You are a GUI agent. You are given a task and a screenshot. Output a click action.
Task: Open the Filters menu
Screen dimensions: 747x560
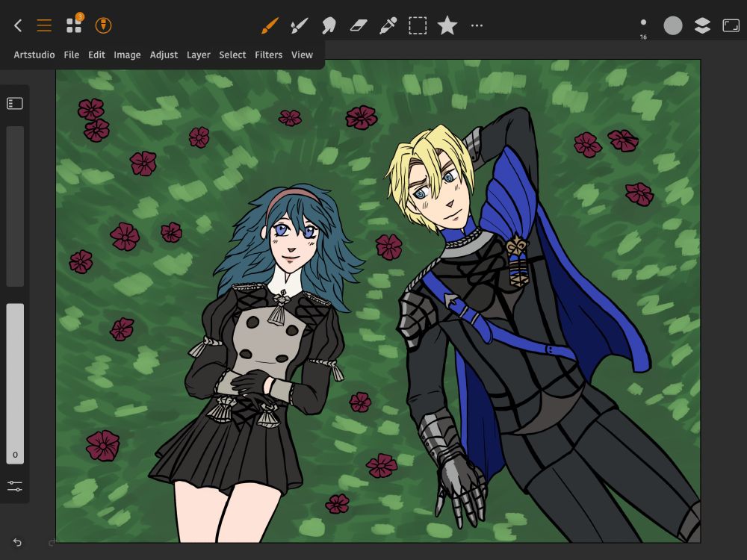268,55
